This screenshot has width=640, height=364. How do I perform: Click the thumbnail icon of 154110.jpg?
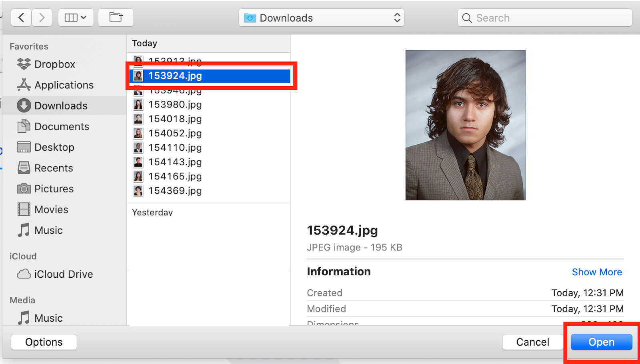pos(138,148)
